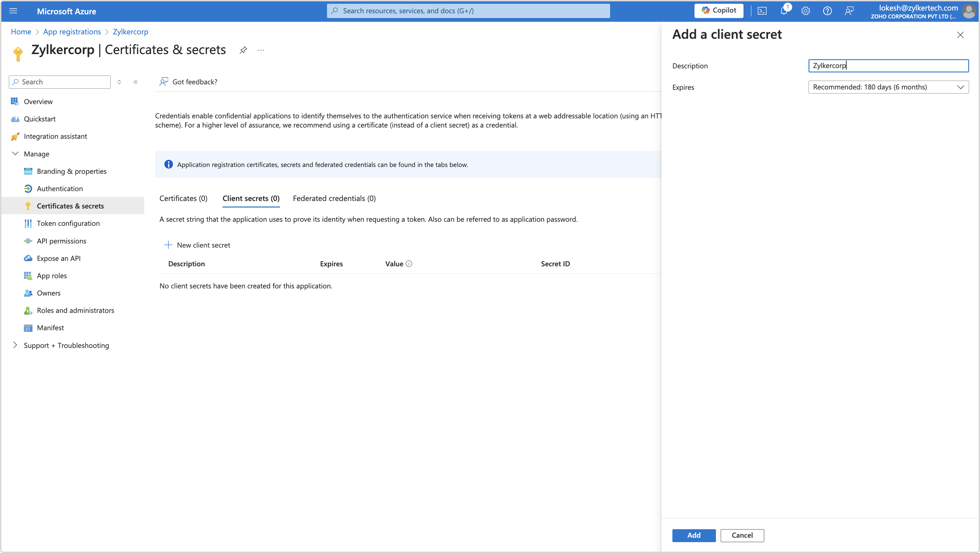Click the App registrations breadcrumb link
This screenshot has height=553, width=980.
pyautogui.click(x=72, y=32)
